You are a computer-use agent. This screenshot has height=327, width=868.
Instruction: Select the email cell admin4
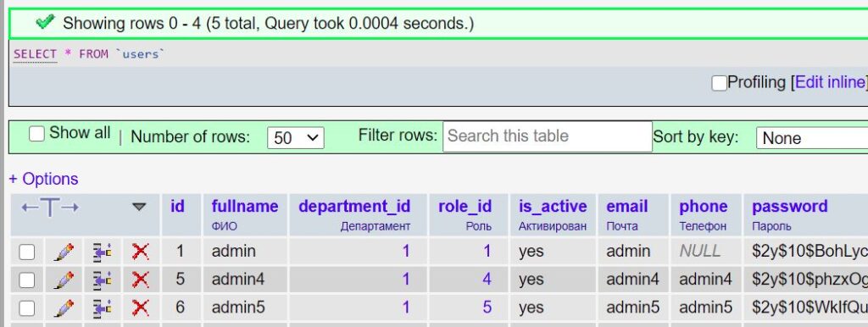point(632,279)
